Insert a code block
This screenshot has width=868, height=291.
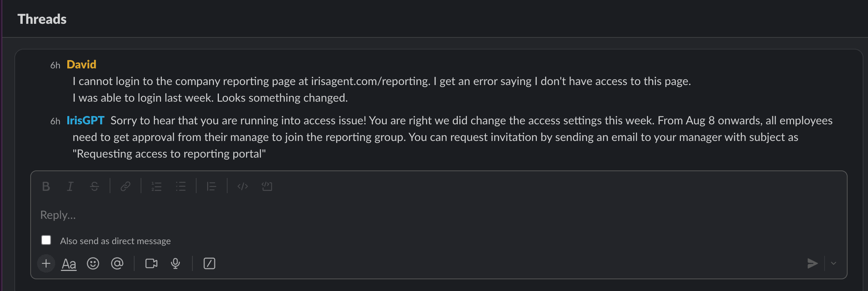267,186
